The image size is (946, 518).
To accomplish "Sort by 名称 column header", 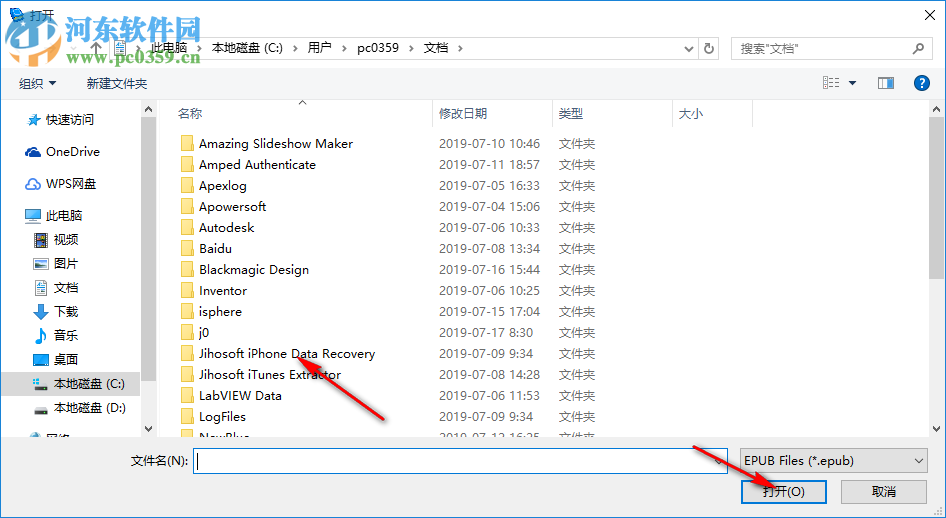I will [x=190, y=113].
